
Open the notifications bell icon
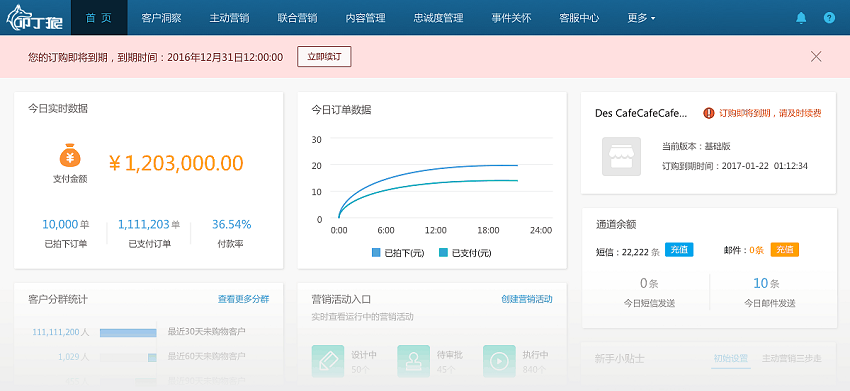(801, 18)
